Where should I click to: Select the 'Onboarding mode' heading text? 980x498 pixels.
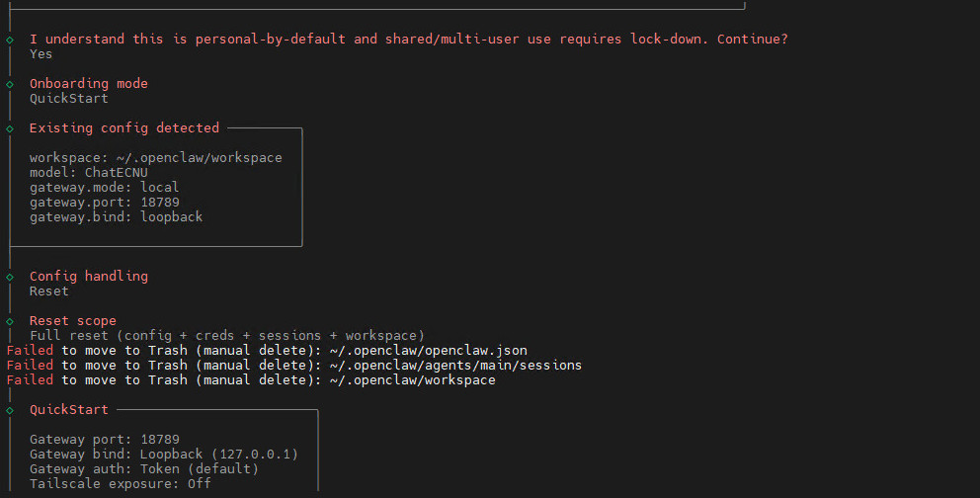pos(89,84)
